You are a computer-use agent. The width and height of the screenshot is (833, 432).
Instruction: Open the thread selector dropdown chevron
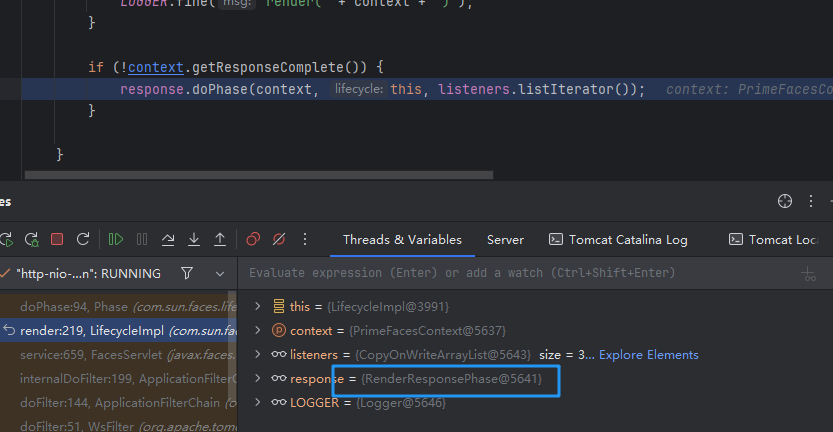tap(219, 273)
